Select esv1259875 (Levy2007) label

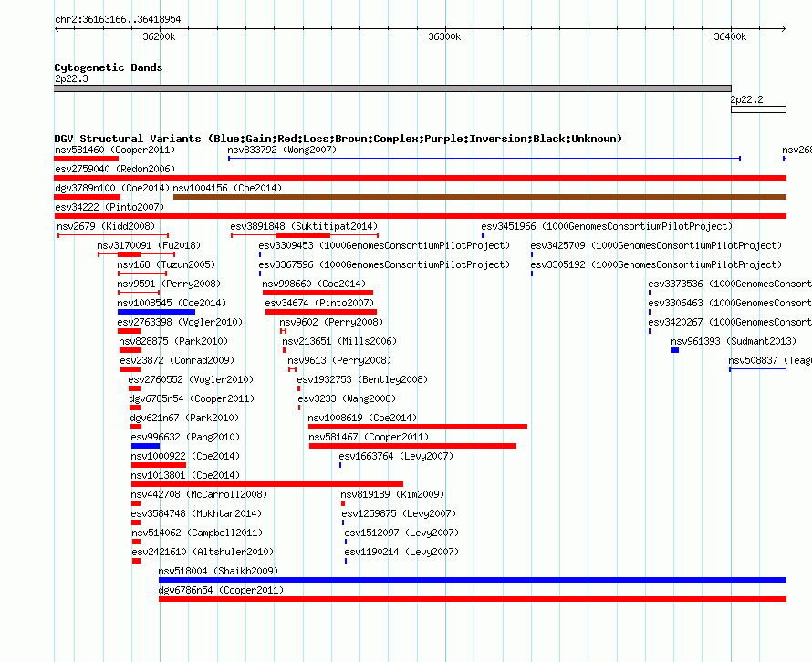coord(399,514)
